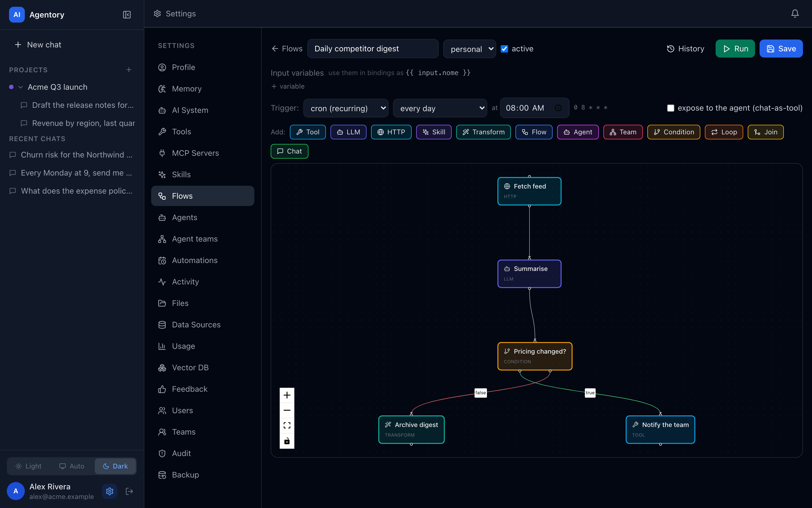Screen dimensions: 812x508
Task: Open Draft the release notes chat
Action: (78, 105)
